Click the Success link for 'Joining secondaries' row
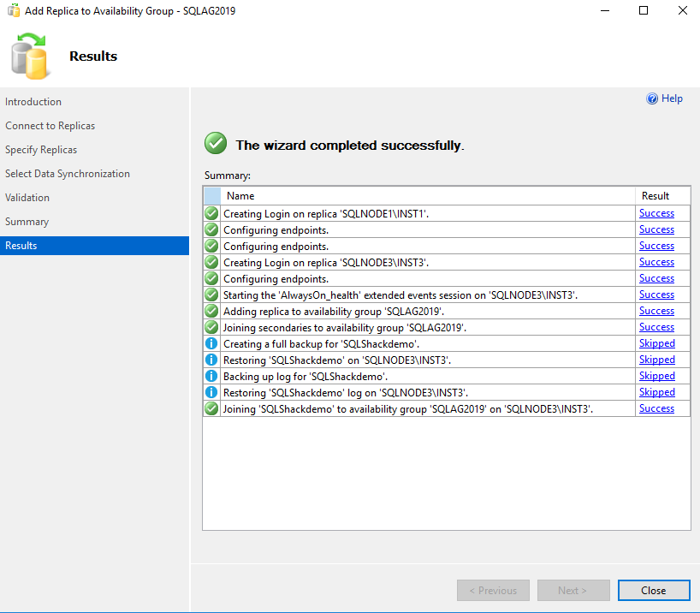Viewport: 700px width, 613px height. (656, 327)
